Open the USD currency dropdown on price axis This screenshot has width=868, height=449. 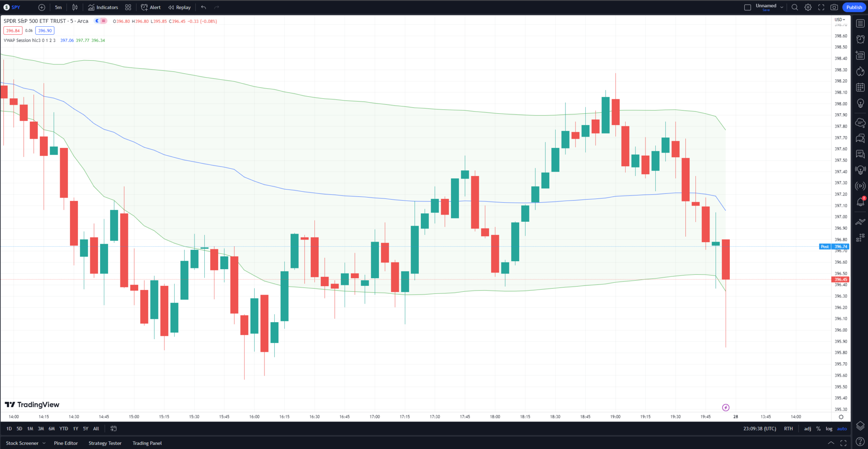(839, 19)
